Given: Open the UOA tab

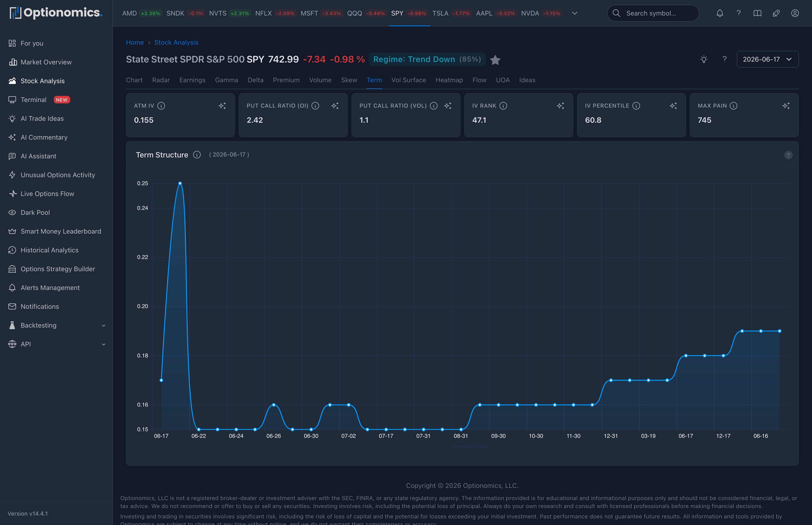Looking at the screenshot, I should click(503, 80).
